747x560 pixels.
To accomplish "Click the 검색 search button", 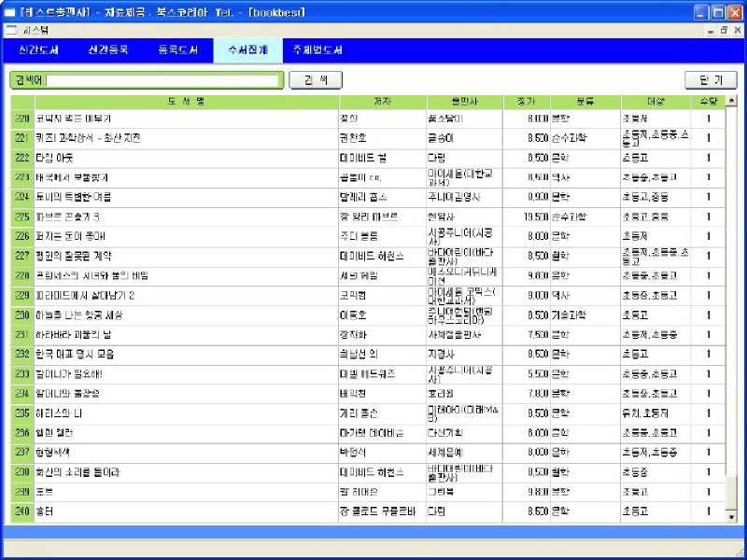I will coord(316,80).
